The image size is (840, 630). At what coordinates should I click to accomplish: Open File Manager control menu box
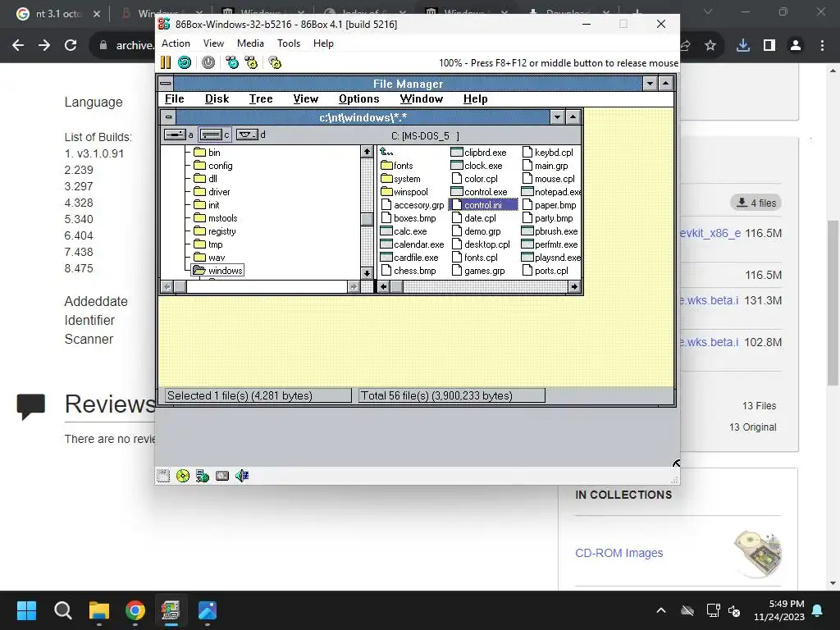pos(166,84)
